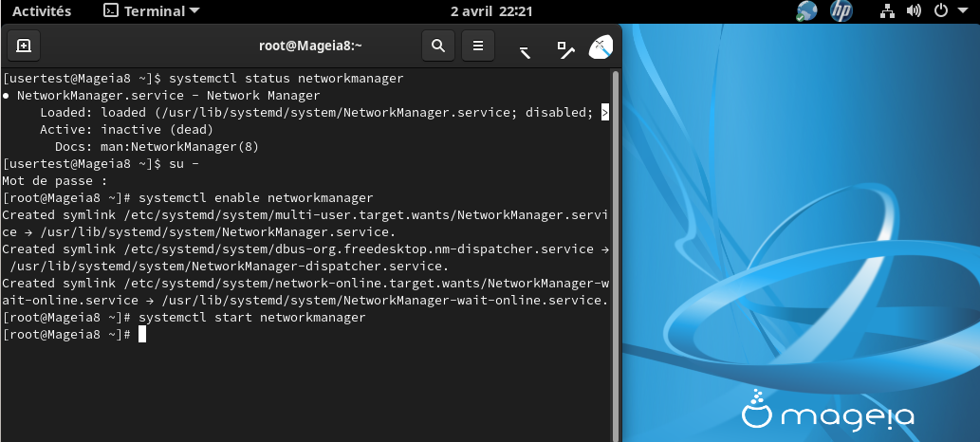Close the root@Mageia8 terminal window
The height and width of the screenshot is (442, 980).
[601, 46]
